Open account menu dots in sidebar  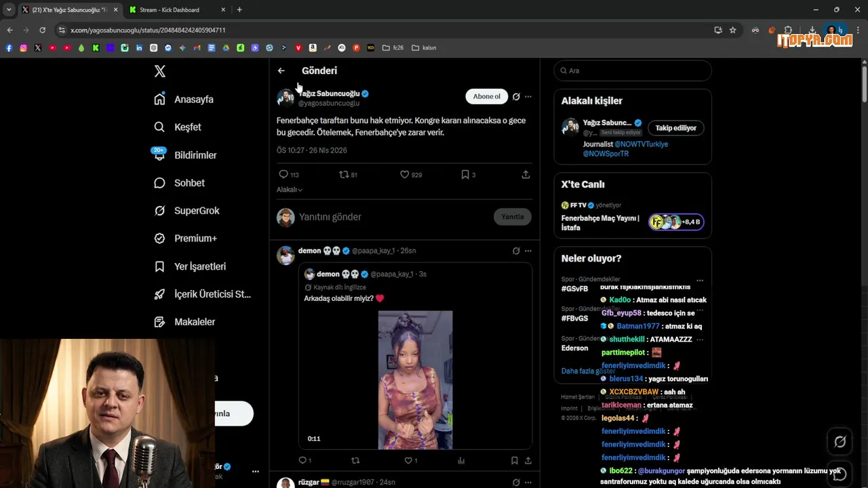[x=256, y=471]
